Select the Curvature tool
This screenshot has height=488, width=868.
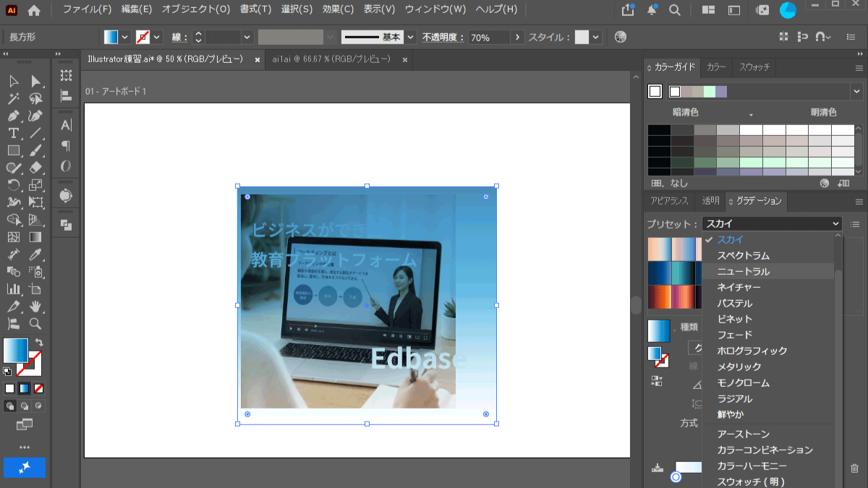pos(35,116)
